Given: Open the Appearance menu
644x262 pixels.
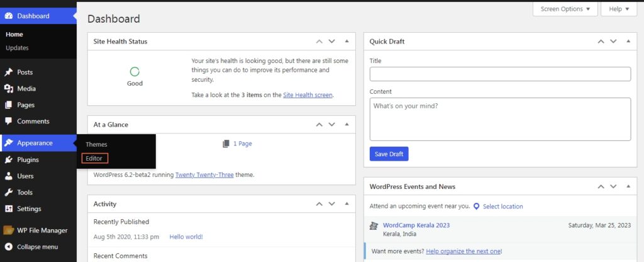Looking at the screenshot, I should pyautogui.click(x=38, y=143).
